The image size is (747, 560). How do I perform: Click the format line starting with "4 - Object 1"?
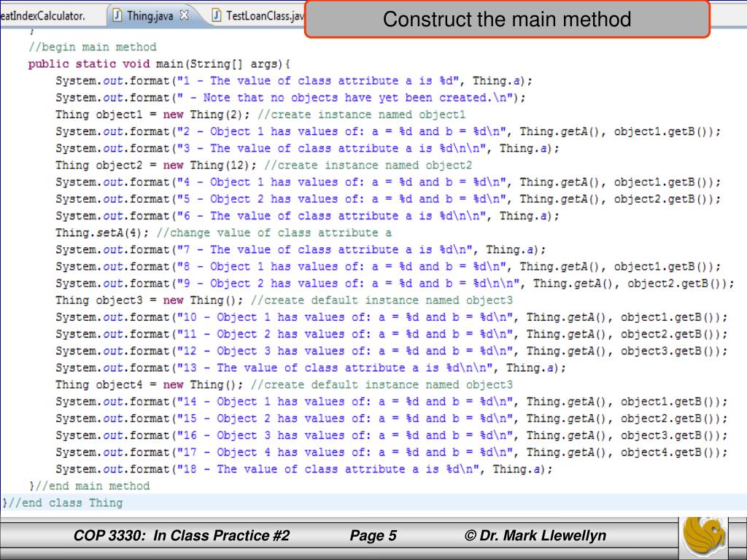388,182
